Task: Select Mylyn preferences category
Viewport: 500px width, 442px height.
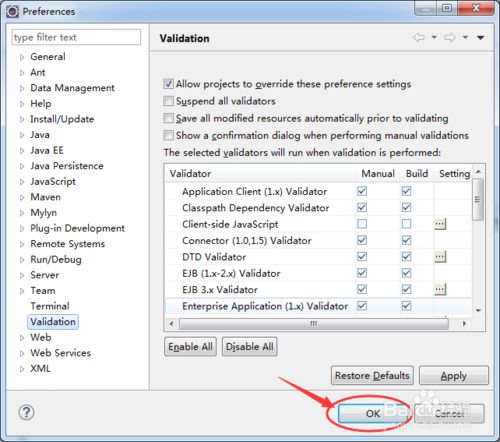Action: pyautogui.click(x=43, y=213)
